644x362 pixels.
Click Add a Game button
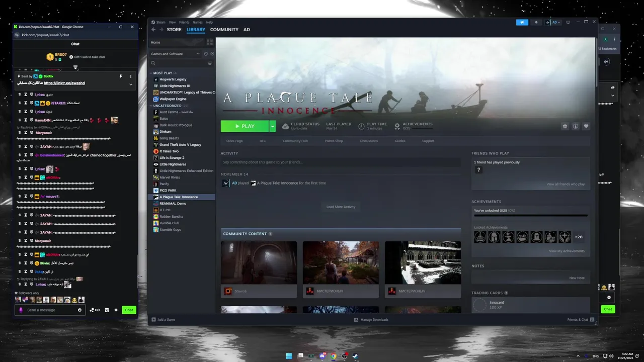(x=164, y=320)
